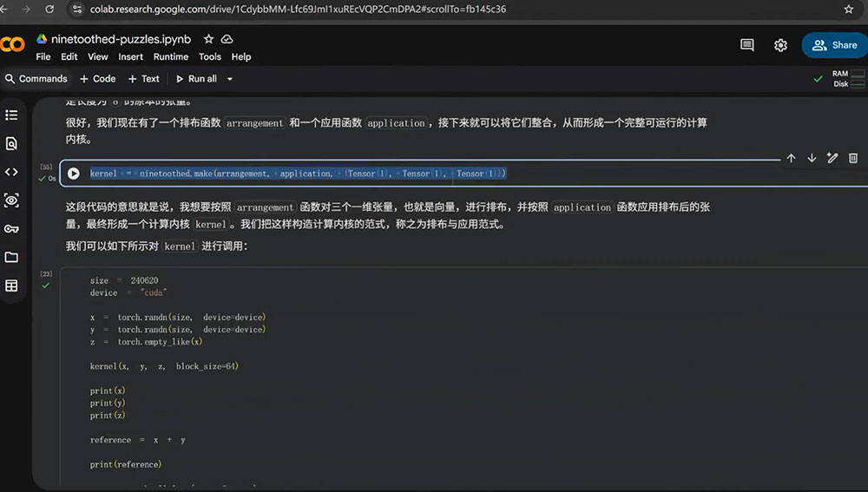Open the Runtime menu
Viewport: 868px width, 492px height.
pos(170,57)
